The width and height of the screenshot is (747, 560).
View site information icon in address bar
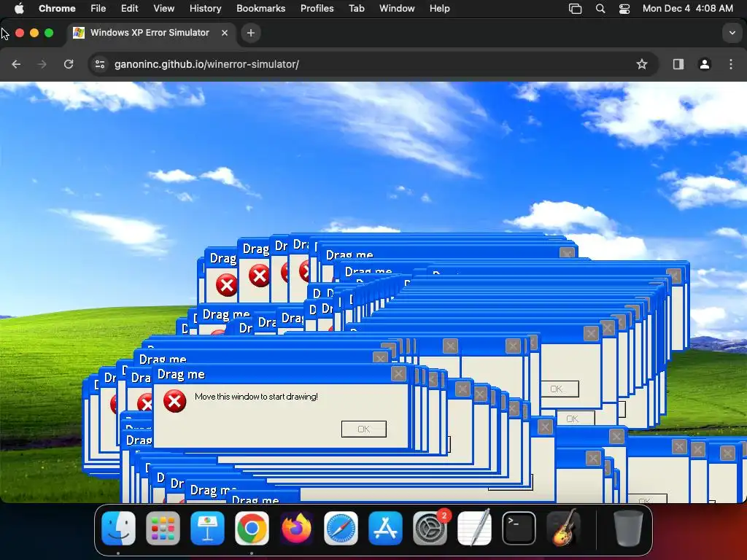(x=99, y=64)
